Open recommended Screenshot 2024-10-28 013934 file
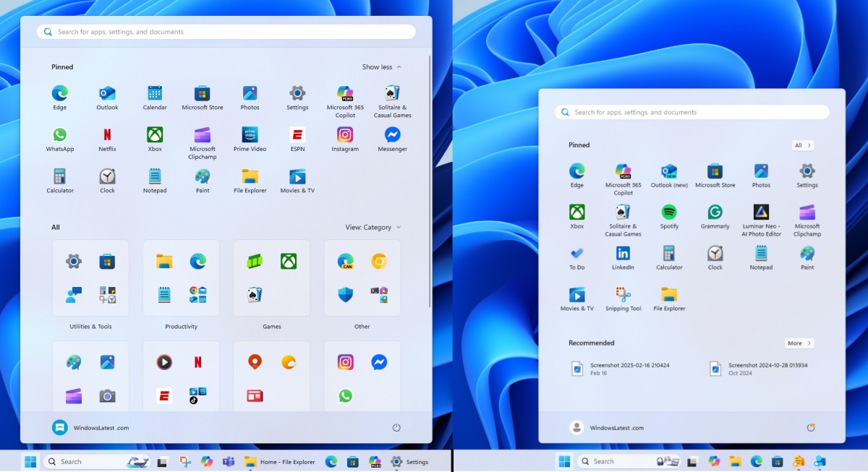This screenshot has height=472, width=868. tap(759, 369)
